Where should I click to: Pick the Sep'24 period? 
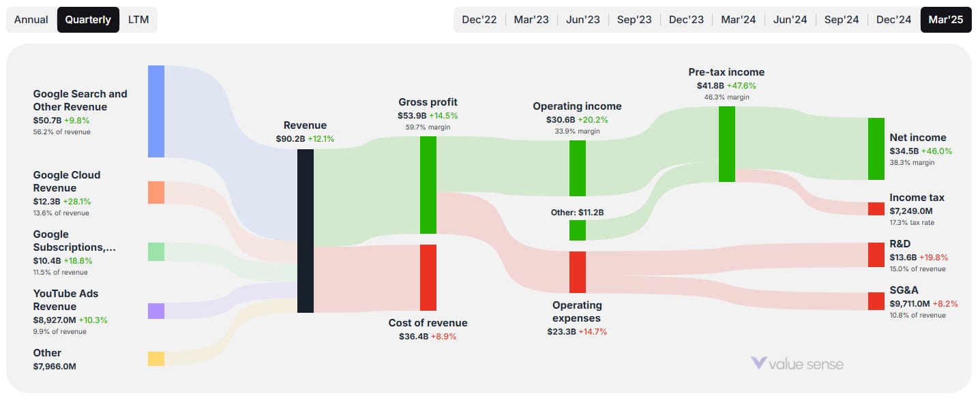(x=842, y=20)
